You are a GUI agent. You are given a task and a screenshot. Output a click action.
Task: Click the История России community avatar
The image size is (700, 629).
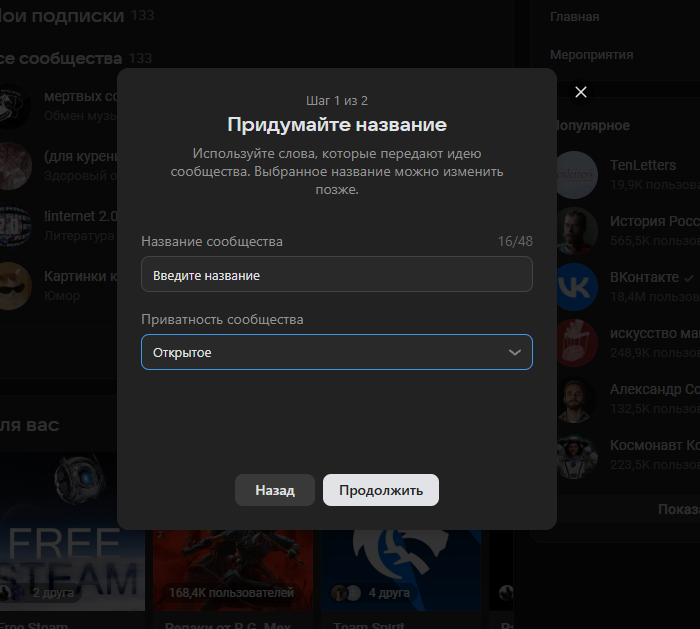(x=577, y=230)
